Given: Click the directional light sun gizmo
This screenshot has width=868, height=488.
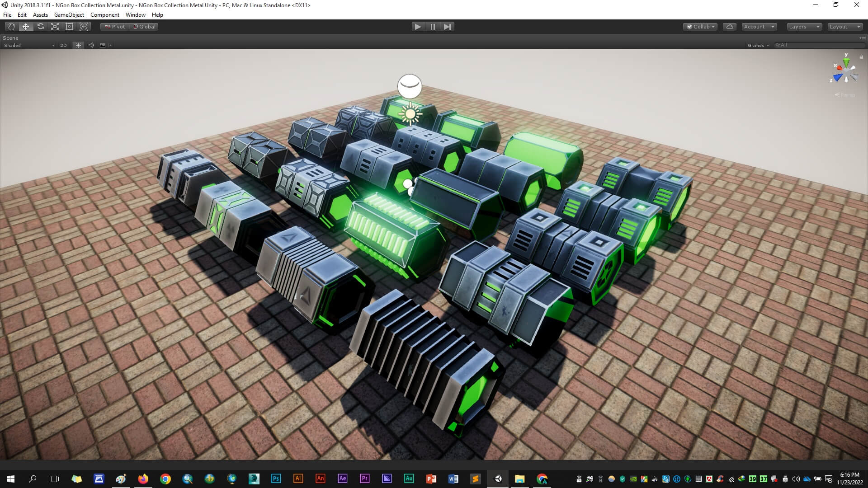Looking at the screenshot, I should pos(410,114).
